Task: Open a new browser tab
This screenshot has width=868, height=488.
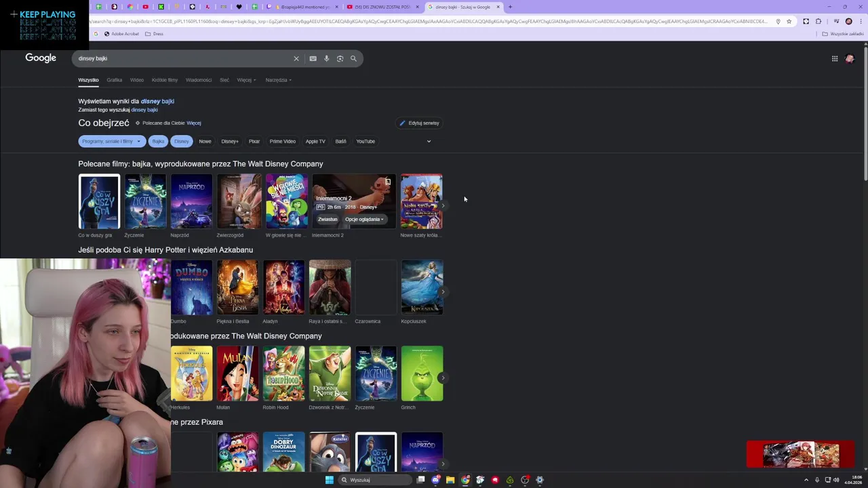Action: coord(510,7)
